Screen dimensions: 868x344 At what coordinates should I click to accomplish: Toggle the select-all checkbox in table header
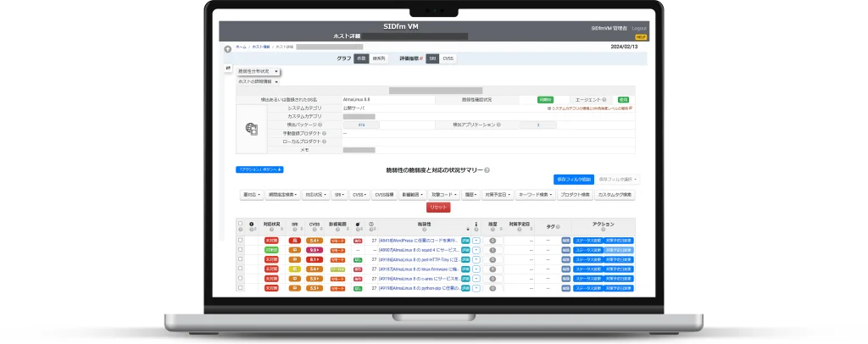pyautogui.click(x=240, y=225)
